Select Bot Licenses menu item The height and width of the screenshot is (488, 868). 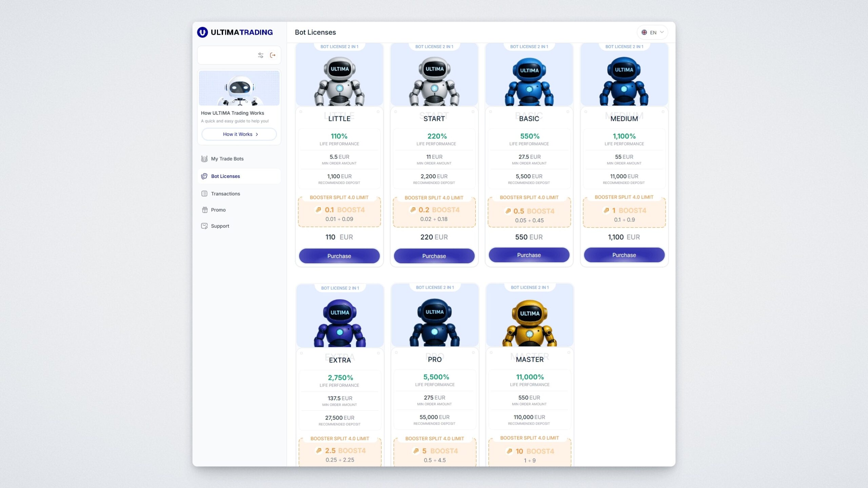[239, 176]
